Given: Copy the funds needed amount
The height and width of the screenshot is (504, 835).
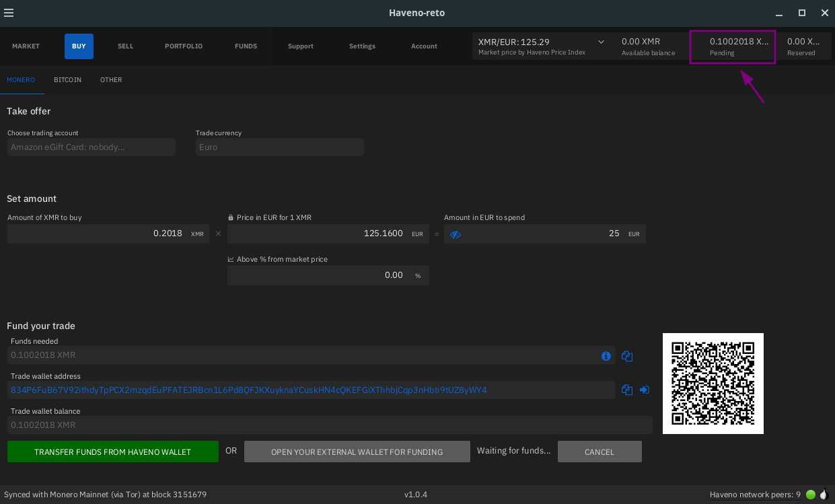Looking at the screenshot, I should 627,356.
